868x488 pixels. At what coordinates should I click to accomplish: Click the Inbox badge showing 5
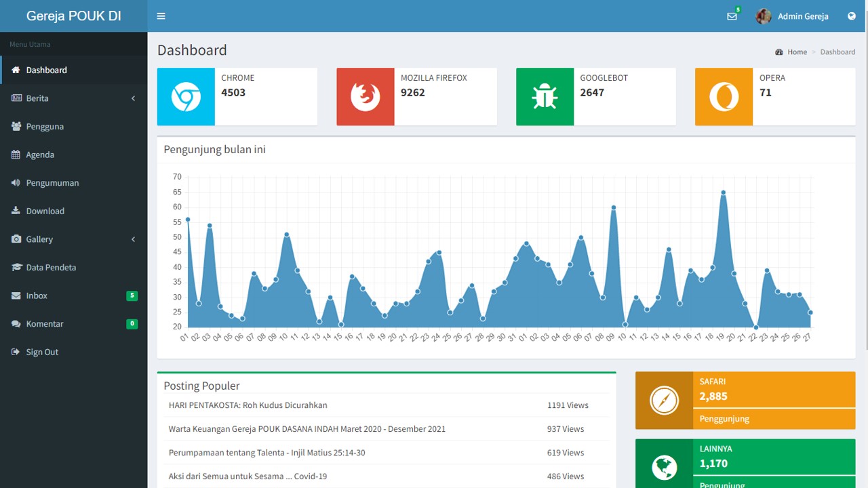pos(132,296)
